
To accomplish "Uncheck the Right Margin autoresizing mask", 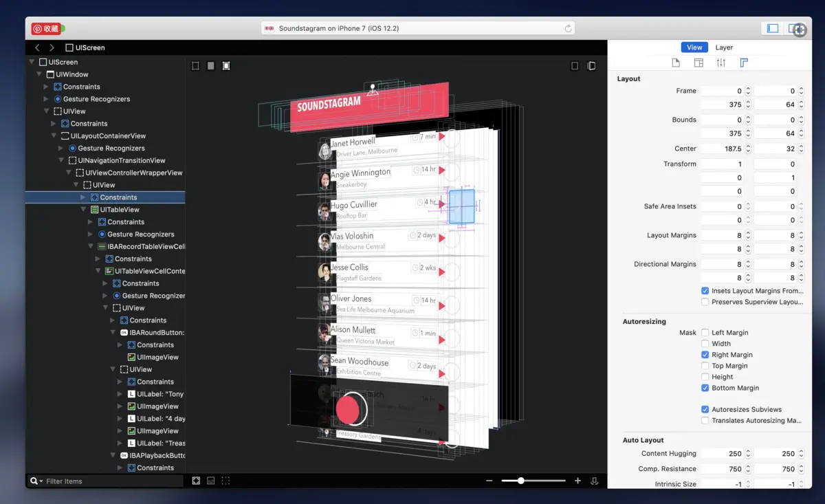I will [x=705, y=355].
